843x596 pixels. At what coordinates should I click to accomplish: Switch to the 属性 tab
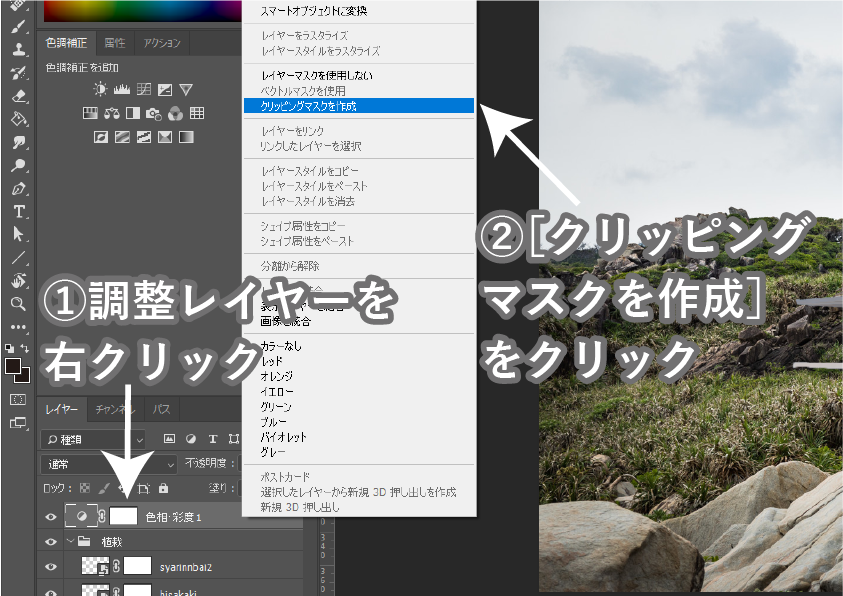115,43
